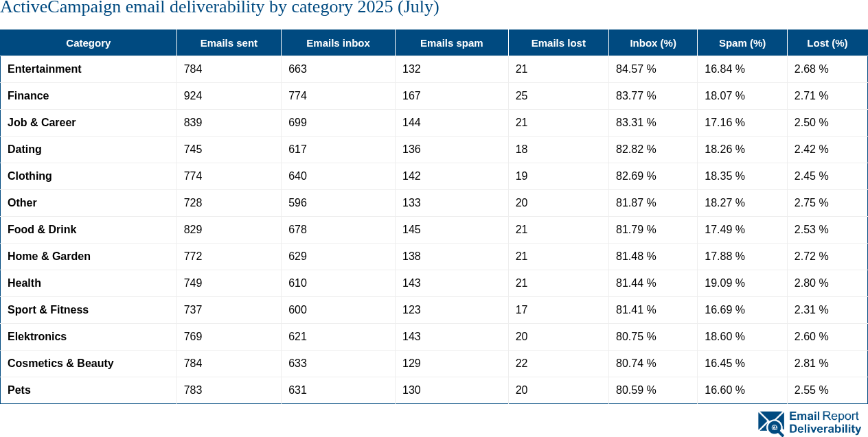Click the 16.69 % spam value for Sport & Fitness
868x437 pixels.
pos(724,310)
